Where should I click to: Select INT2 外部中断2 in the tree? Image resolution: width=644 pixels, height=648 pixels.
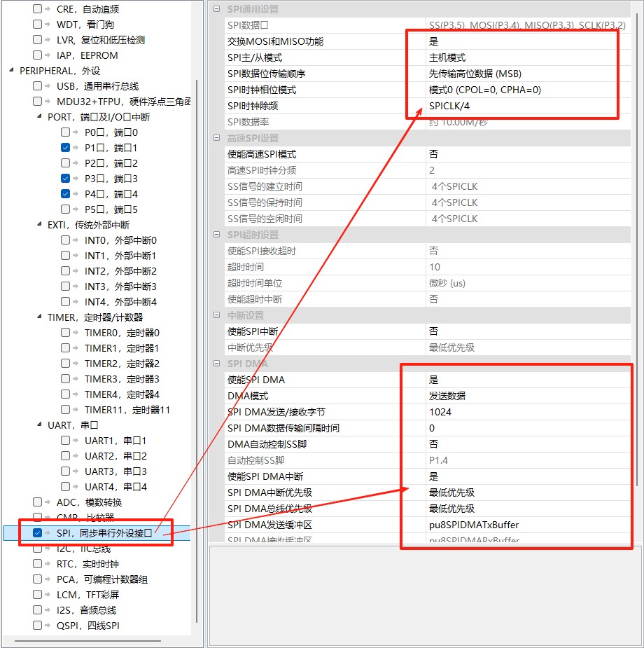(x=120, y=270)
